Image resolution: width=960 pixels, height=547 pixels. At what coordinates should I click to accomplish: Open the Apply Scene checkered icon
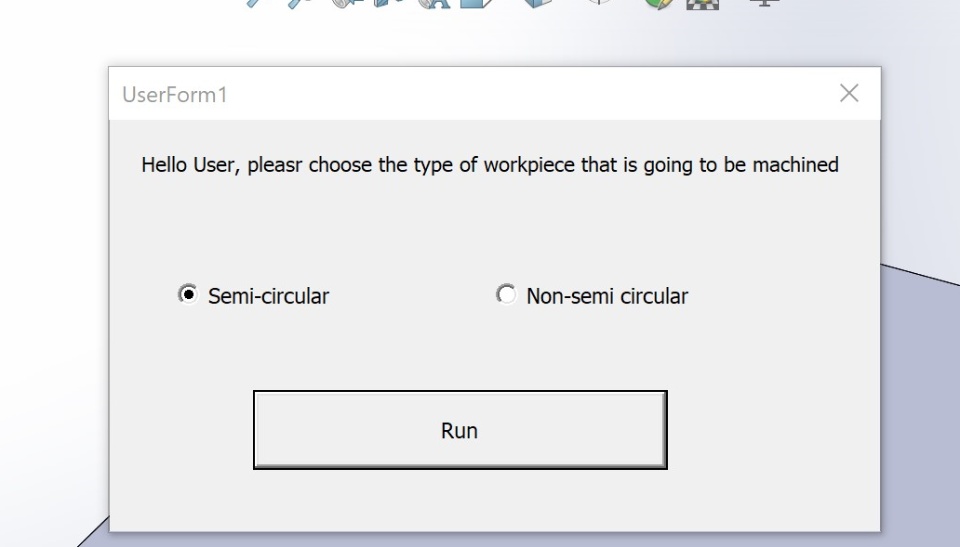(x=702, y=4)
